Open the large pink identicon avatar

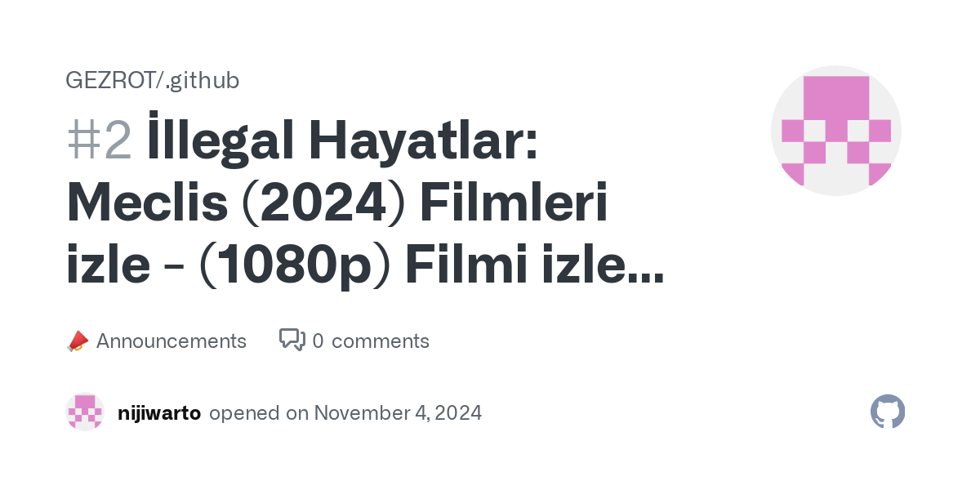(x=835, y=131)
